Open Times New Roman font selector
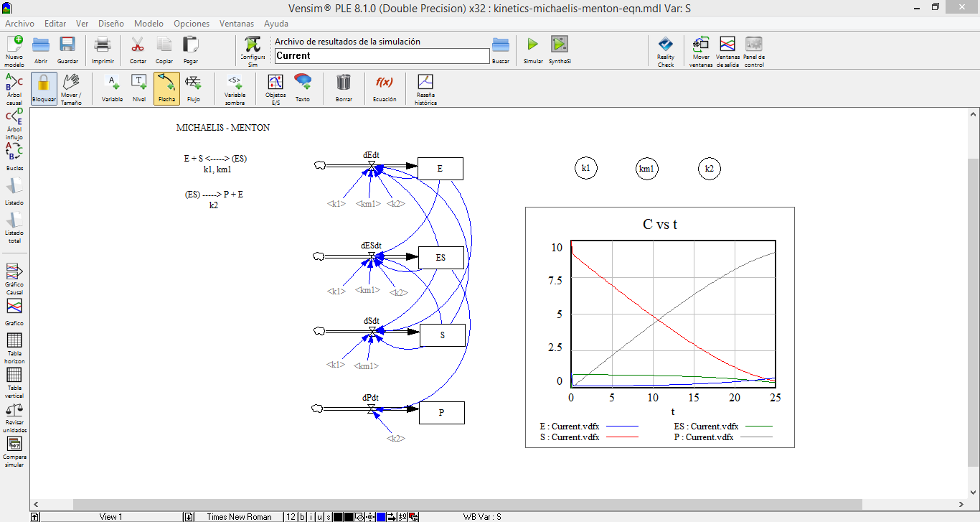980x522 pixels. [x=239, y=517]
